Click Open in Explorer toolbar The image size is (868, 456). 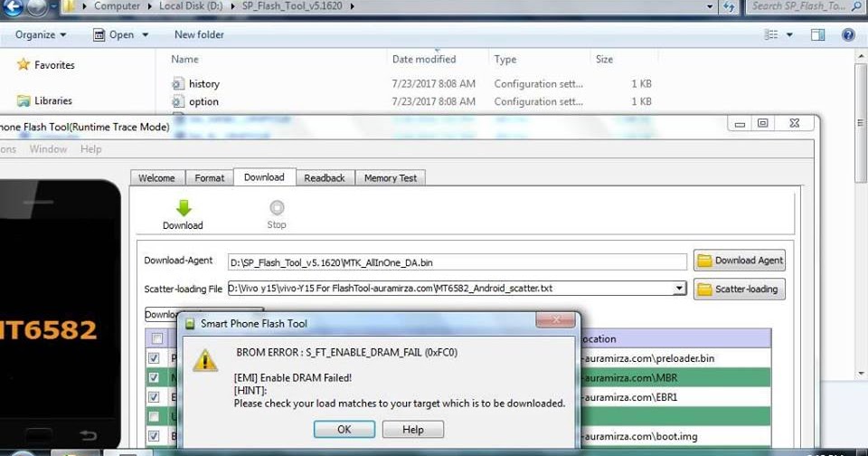[x=115, y=34]
